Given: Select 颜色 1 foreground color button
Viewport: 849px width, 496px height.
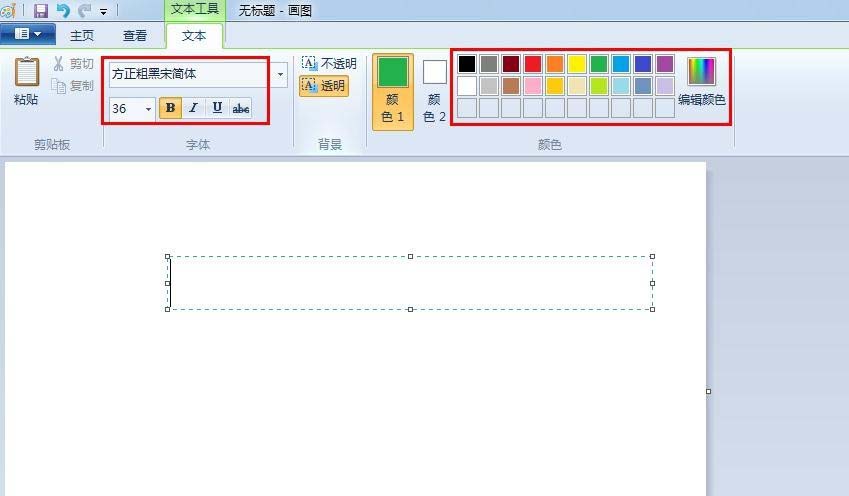Looking at the screenshot, I should pos(393,92).
